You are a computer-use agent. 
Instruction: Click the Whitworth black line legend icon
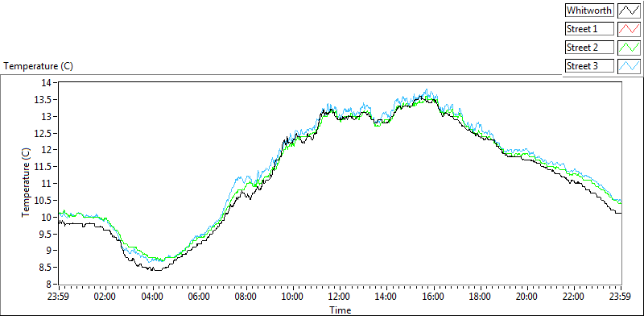coord(629,10)
